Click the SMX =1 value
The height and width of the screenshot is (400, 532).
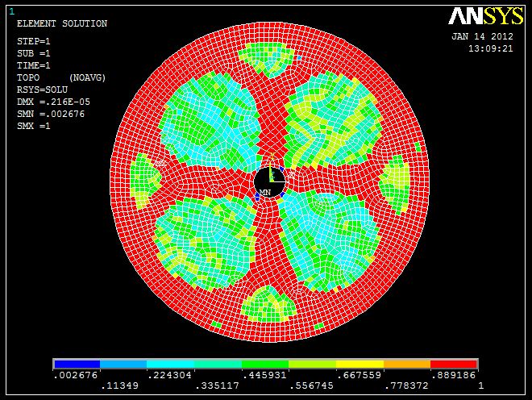coord(34,126)
